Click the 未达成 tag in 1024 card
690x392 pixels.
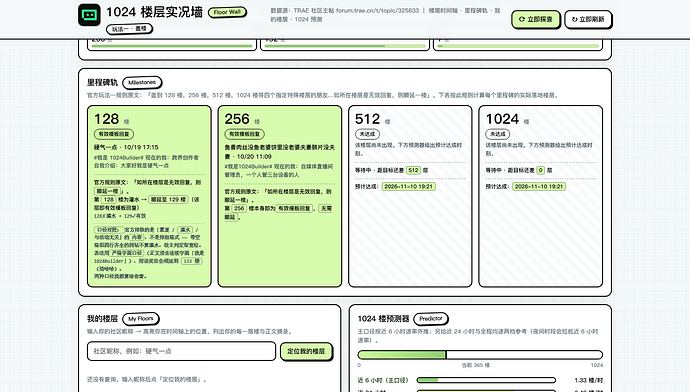pyautogui.click(x=498, y=134)
